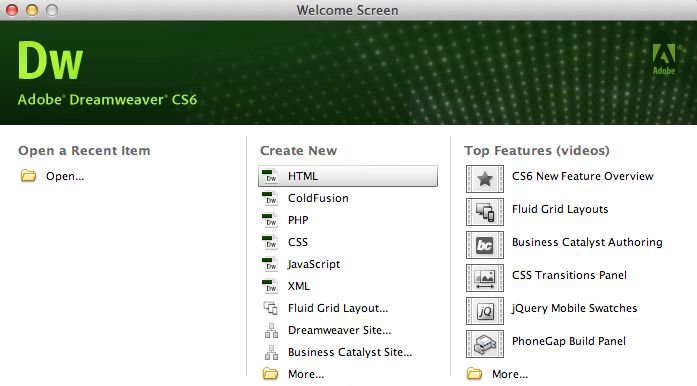Open the PhoneGap Build Panel video link
The height and width of the screenshot is (386, 697).
(x=569, y=341)
